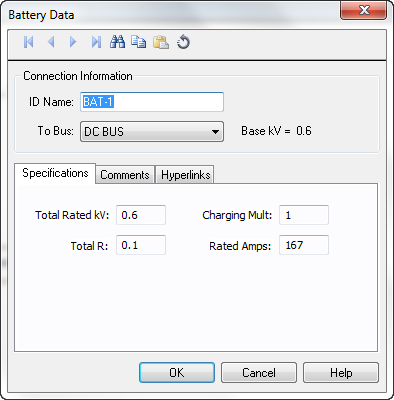Go to the first battery record

[29, 42]
